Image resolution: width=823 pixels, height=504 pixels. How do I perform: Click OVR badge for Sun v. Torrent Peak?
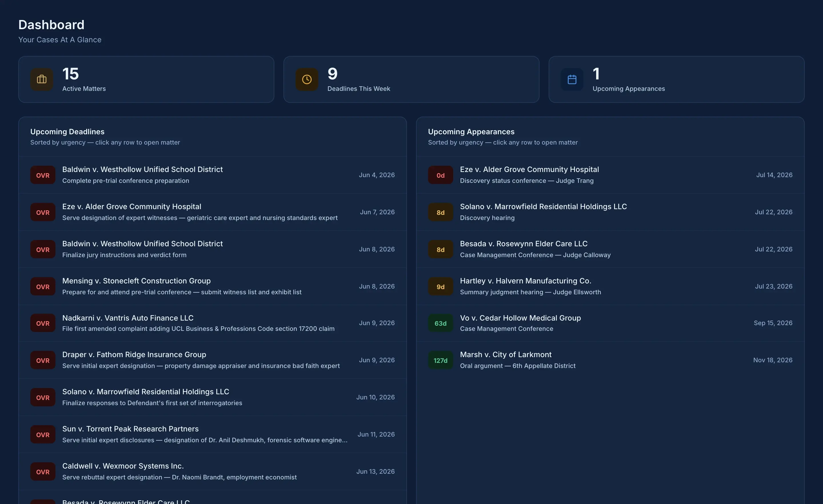pyautogui.click(x=43, y=434)
